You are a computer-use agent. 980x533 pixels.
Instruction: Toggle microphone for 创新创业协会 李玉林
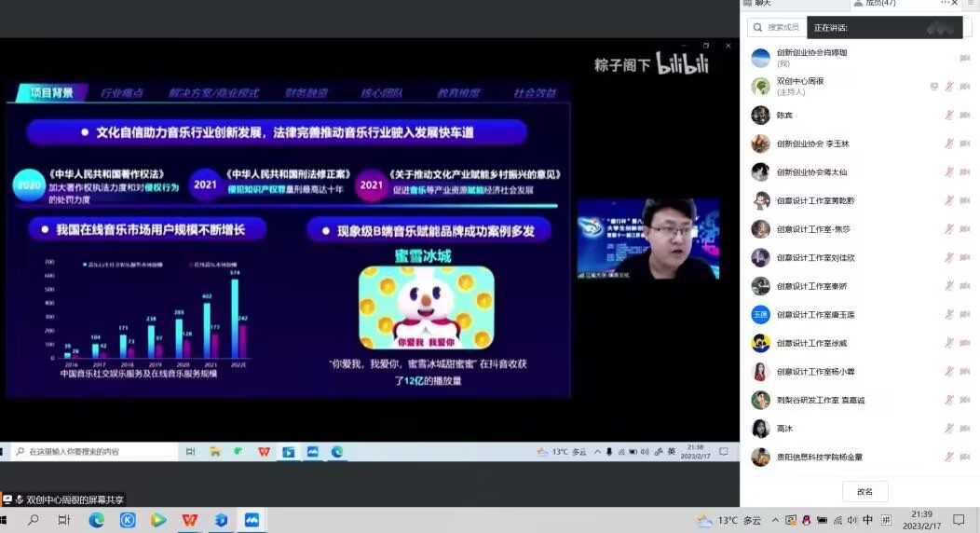pos(949,144)
